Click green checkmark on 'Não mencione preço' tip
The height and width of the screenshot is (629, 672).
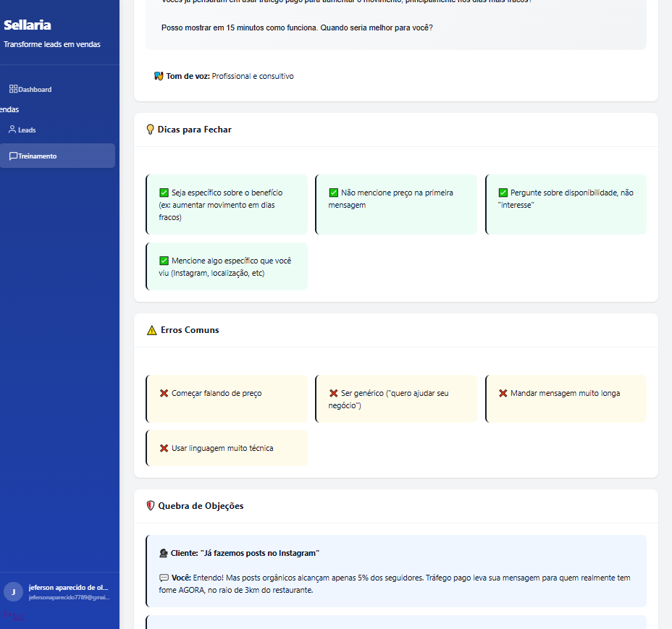pyautogui.click(x=334, y=193)
